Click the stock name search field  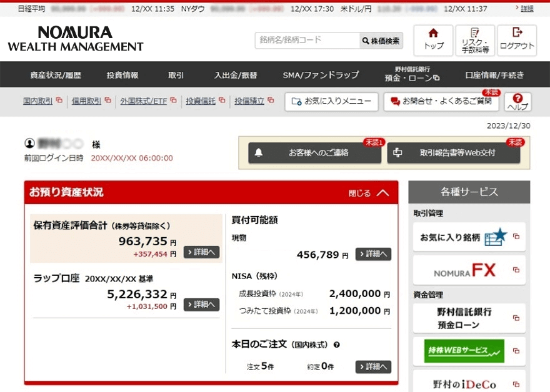tap(307, 41)
